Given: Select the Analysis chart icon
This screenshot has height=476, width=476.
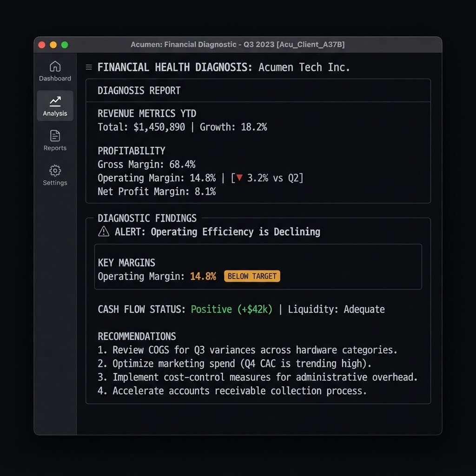Looking at the screenshot, I should [55, 101].
